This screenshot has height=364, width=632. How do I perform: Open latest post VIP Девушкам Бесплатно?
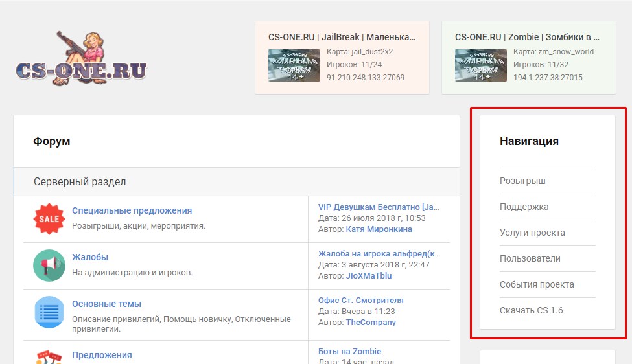[x=379, y=207]
